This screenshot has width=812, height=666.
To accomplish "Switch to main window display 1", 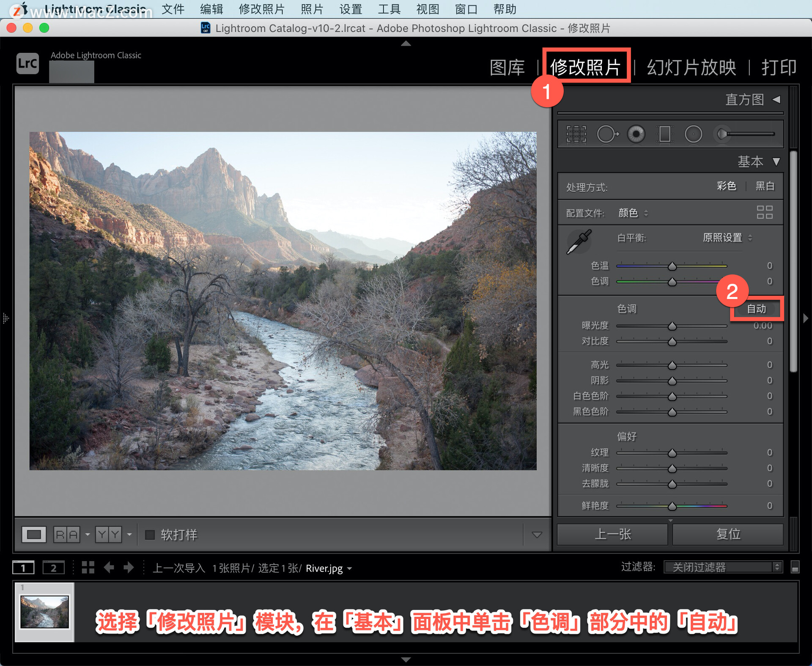I will (x=23, y=567).
